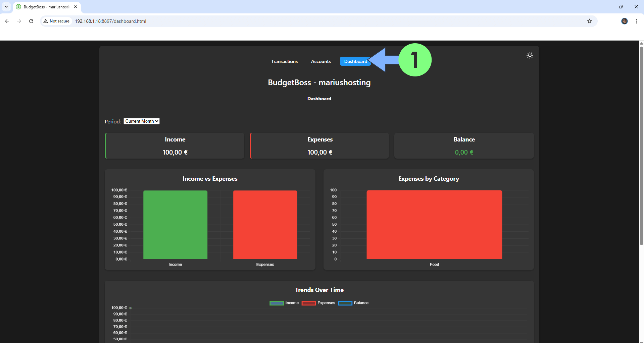This screenshot has width=644, height=343.
Task: Switch to the BudgetBoss - mariushosting browser tab
Action: pyautogui.click(x=46, y=7)
